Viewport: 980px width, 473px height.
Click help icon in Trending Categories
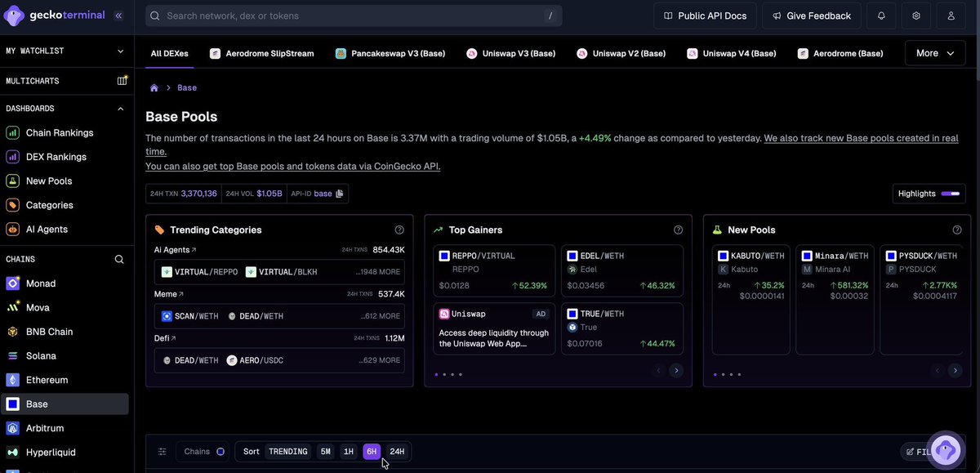point(399,230)
